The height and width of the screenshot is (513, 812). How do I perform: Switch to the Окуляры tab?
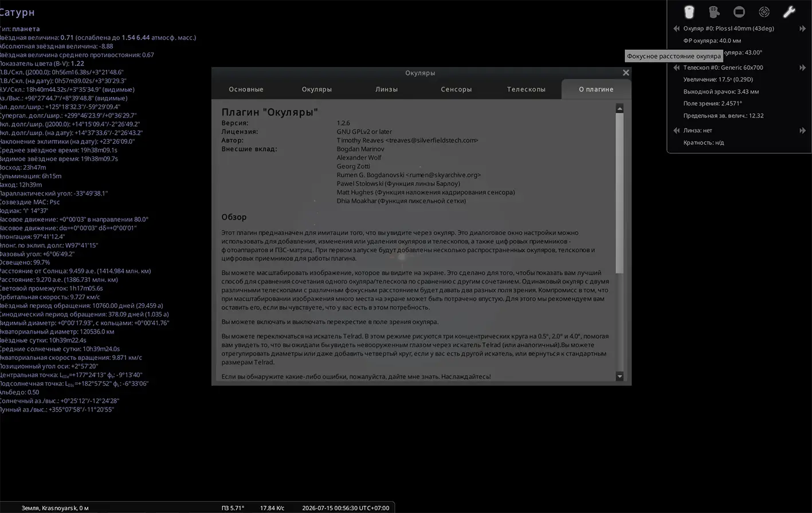point(317,89)
